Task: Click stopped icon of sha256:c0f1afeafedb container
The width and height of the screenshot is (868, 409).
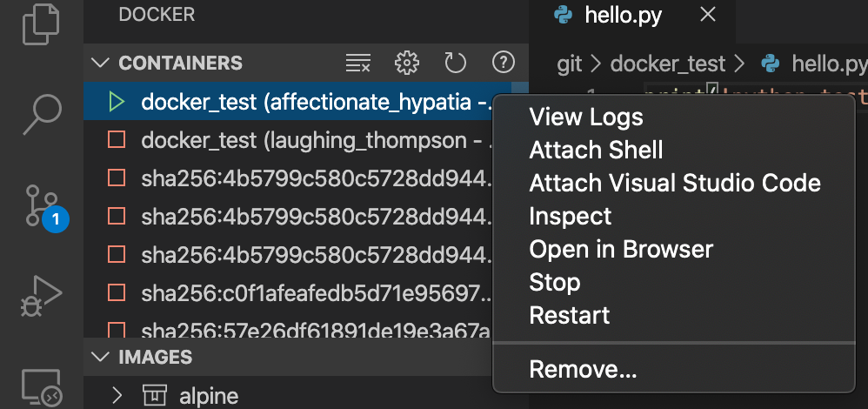Action: click(x=117, y=292)
